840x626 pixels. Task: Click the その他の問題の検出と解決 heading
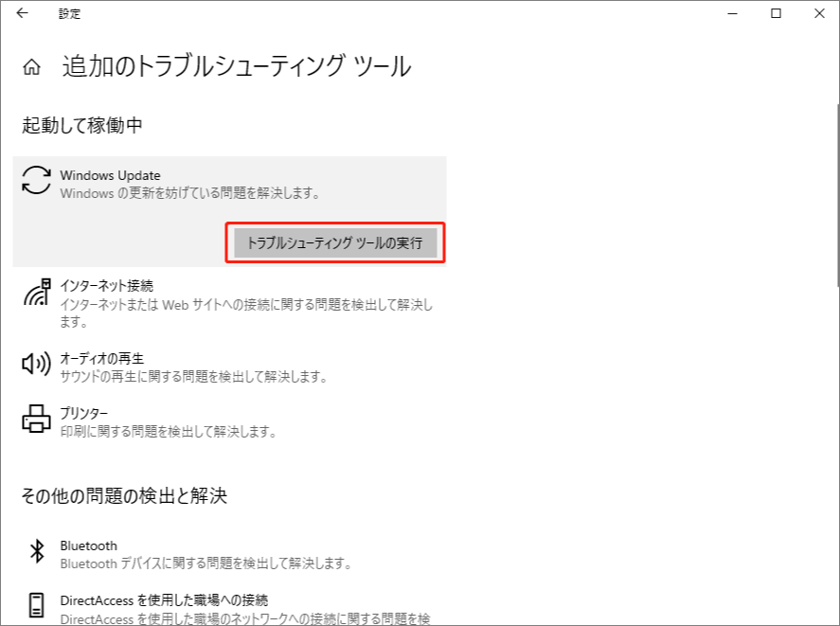[124, 495]
